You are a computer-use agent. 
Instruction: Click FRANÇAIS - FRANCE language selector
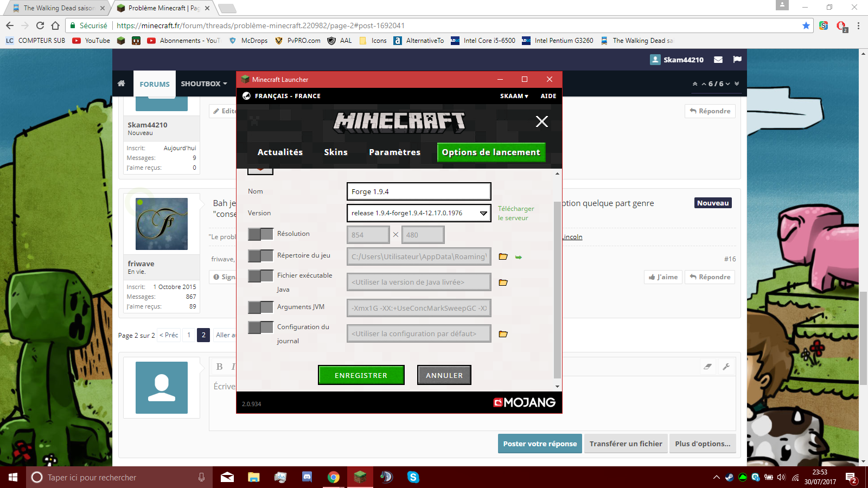[288, 96]
